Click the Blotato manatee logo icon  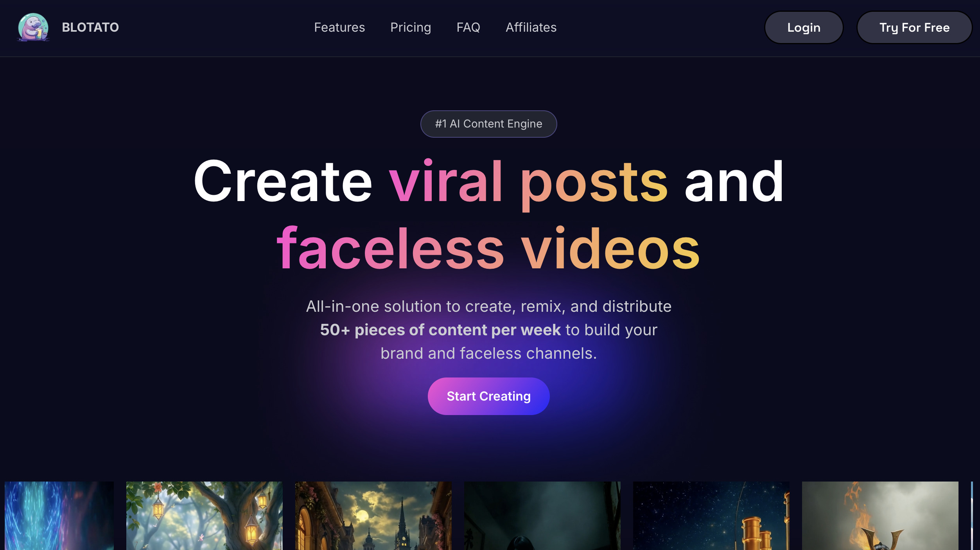(34, 27)
